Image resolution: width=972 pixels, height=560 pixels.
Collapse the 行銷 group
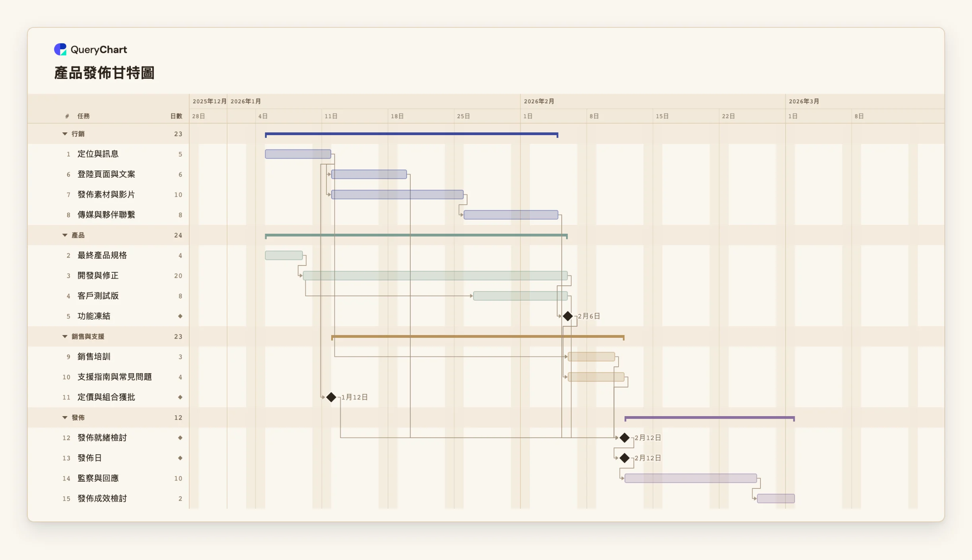point(65,134)
